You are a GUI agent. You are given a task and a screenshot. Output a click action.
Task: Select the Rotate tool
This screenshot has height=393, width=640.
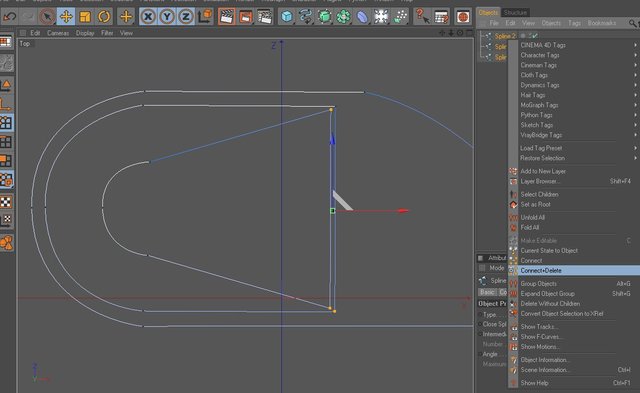[x=104, y=17]
